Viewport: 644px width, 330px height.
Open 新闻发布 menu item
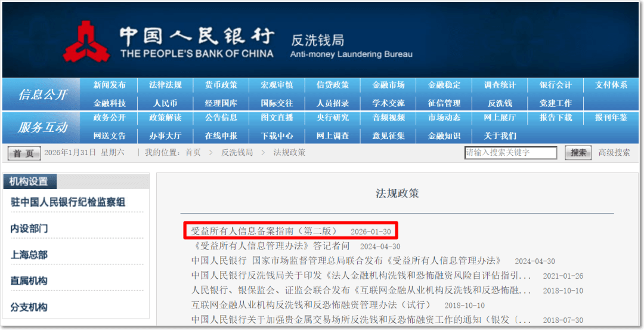click(109, 85)
